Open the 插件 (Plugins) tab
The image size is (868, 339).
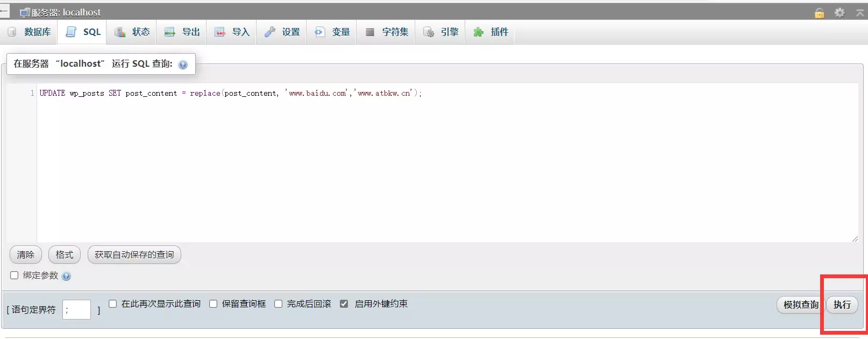click(491, 32)
